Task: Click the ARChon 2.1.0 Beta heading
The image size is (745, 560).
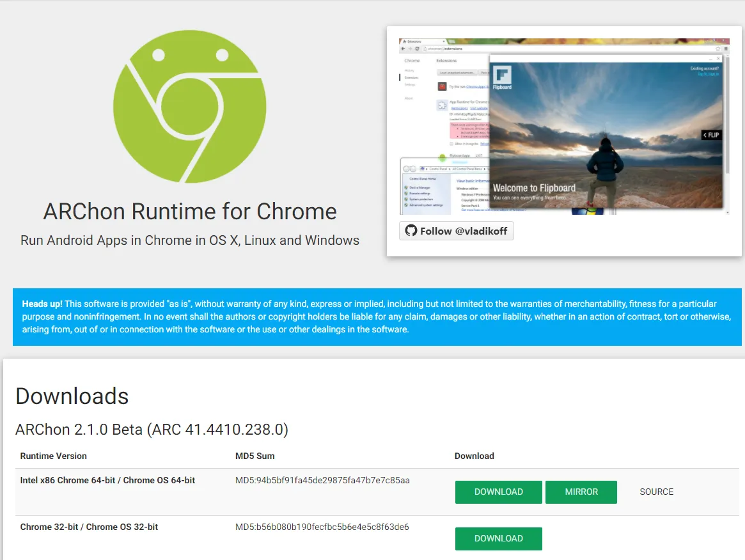Action: click(152, 430)
